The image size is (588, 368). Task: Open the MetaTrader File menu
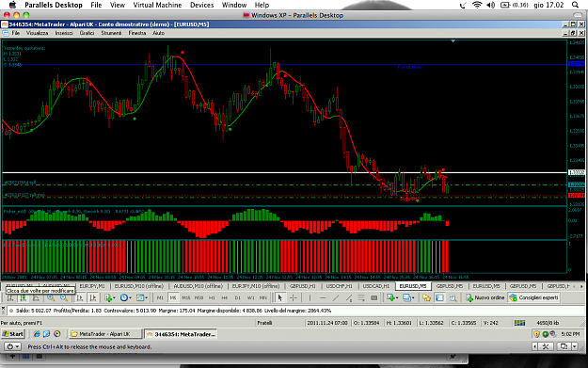click(x=16, y=33)
